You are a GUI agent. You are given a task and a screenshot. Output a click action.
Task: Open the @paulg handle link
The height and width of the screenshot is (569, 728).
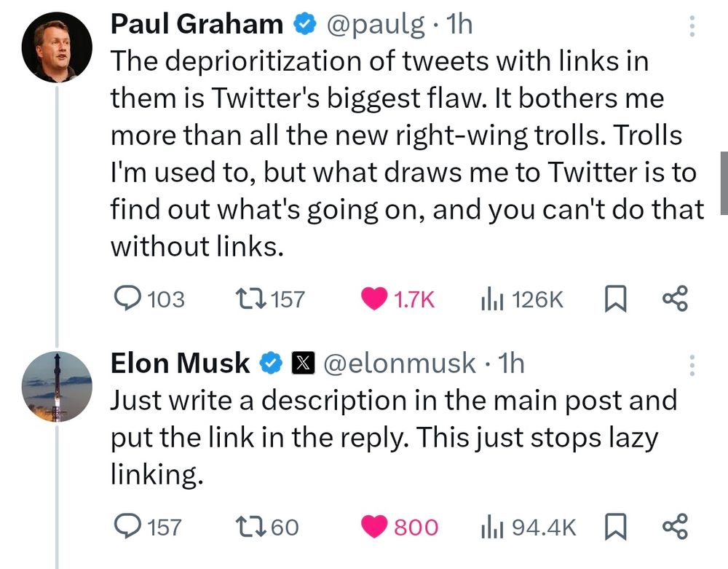pos(376,25)
